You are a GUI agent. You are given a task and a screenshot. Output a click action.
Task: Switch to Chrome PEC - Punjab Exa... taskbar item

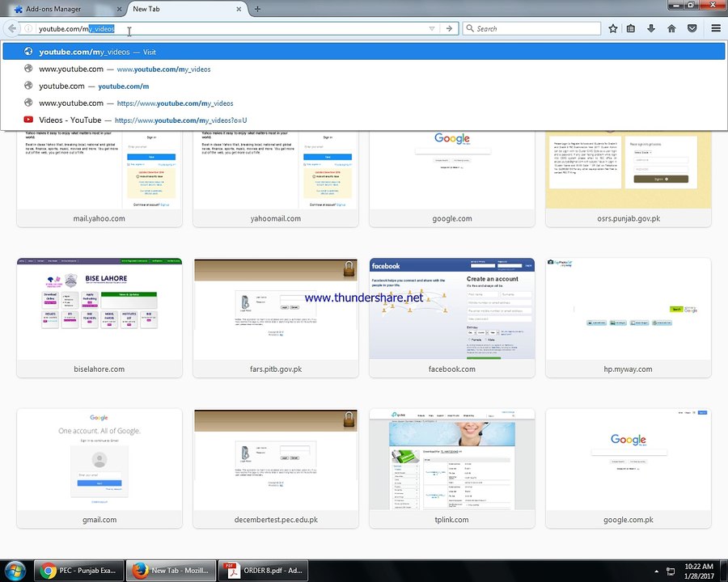tap(79, 571)
